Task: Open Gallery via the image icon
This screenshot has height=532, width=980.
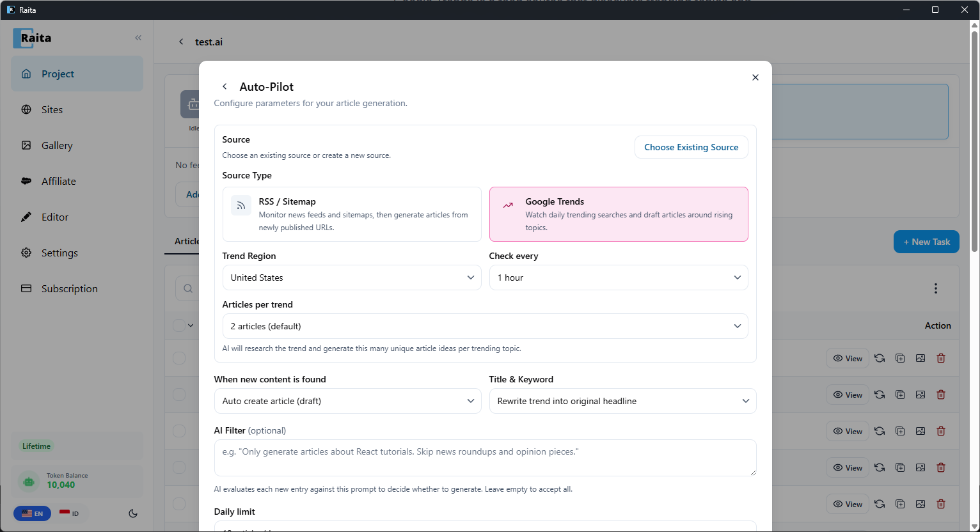Action: (x=26, y=145)
